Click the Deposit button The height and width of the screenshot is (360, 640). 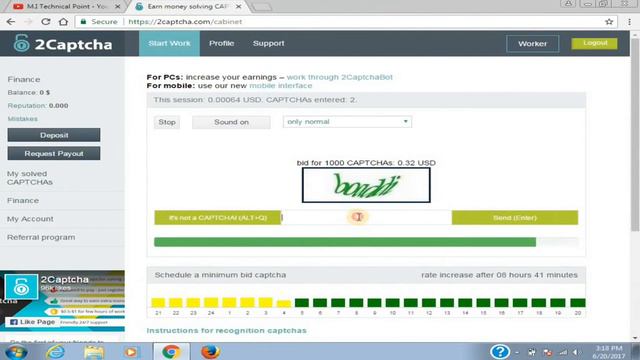[x=54, y=135]
